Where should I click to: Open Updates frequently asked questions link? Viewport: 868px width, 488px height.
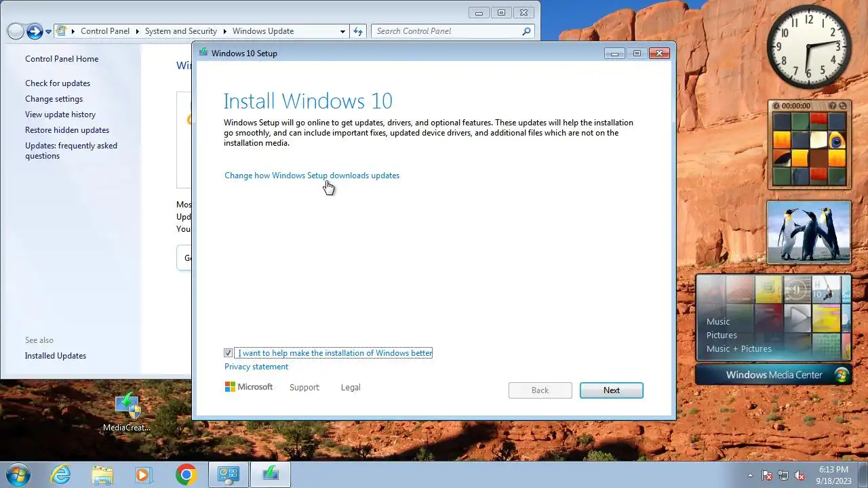tap(71, 150)
